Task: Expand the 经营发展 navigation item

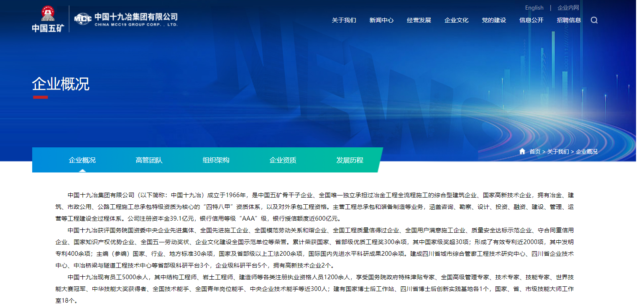Action: click(419, 20)
